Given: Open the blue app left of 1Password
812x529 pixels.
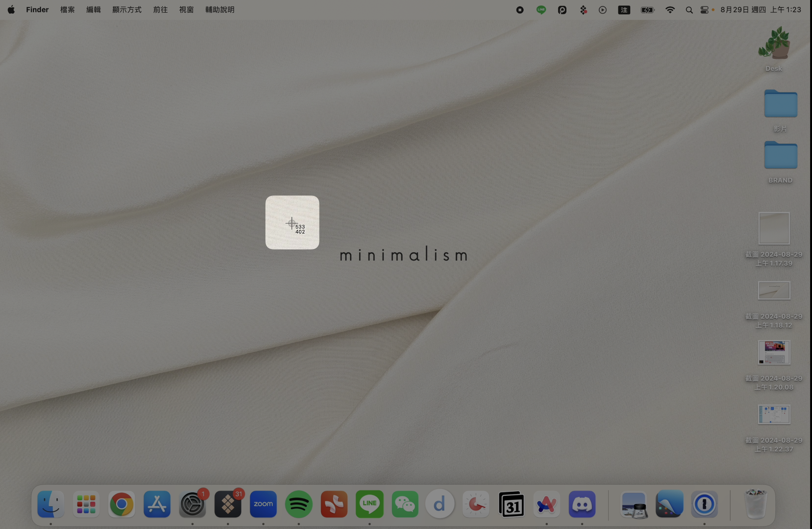Looking at the screenshot, I should tap(669, 504).
